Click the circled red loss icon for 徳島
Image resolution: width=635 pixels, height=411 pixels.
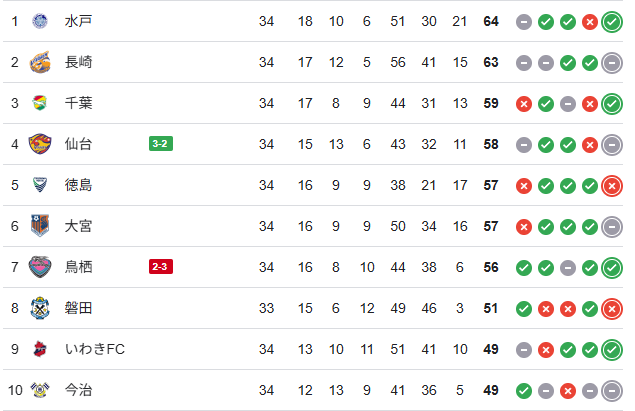(x=613, y=185)
